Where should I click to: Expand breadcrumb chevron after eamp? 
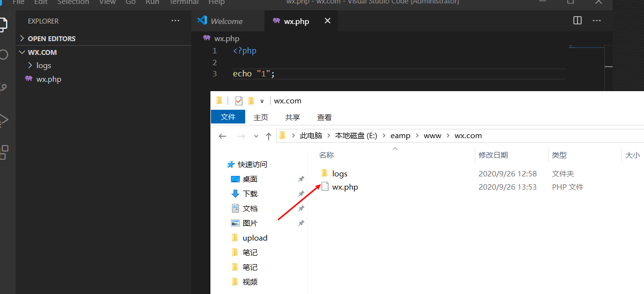pyautogui.click(x=417, y=136)
